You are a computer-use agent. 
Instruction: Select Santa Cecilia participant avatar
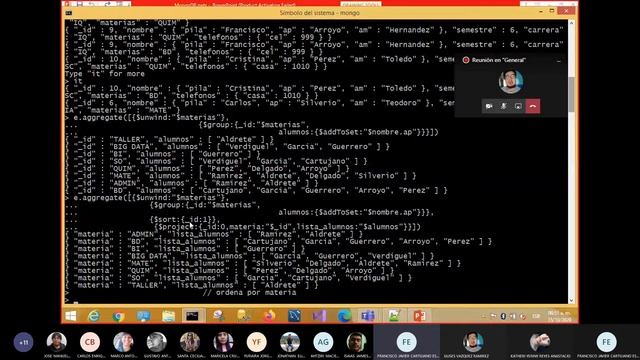(190, 342)
